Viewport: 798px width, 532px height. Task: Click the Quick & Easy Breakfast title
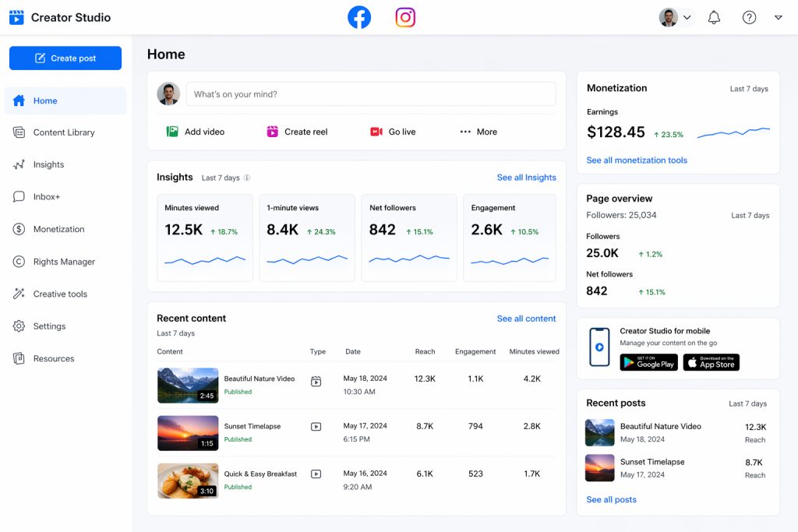pyautogui.click(x=260, y=474)
